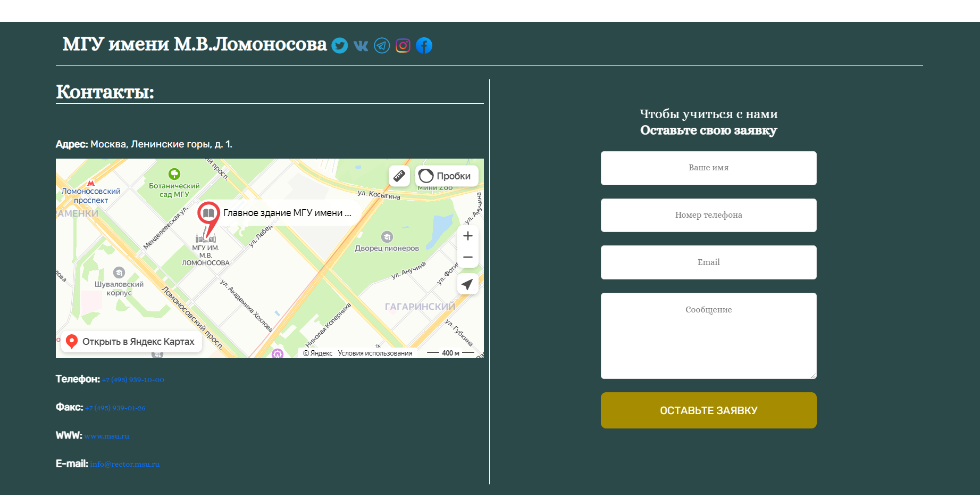Click the address text Москва, Ленинские горы

click(x=161, y=144)
